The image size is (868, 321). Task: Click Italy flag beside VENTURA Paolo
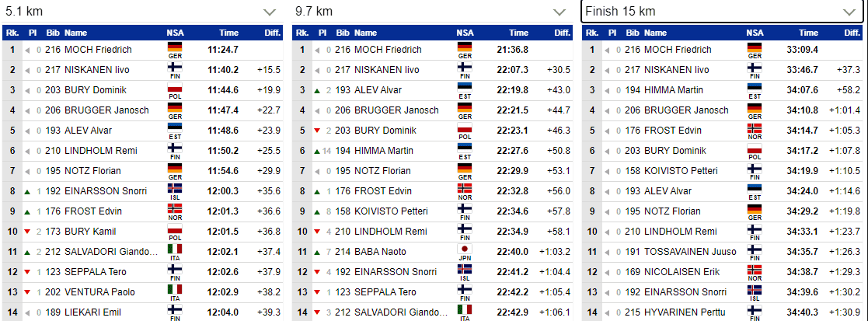174,289
